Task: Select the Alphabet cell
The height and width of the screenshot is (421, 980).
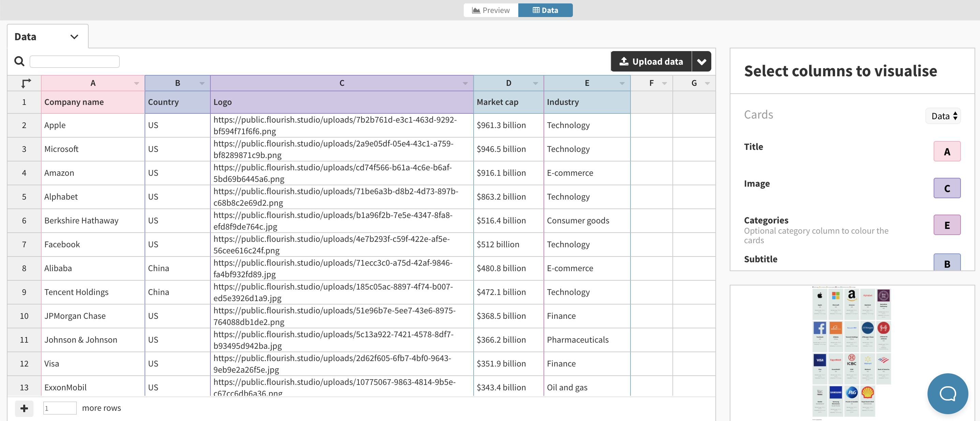Action: 93,197
